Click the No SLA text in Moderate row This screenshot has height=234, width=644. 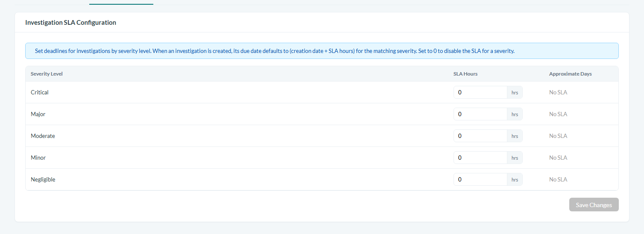558,136
